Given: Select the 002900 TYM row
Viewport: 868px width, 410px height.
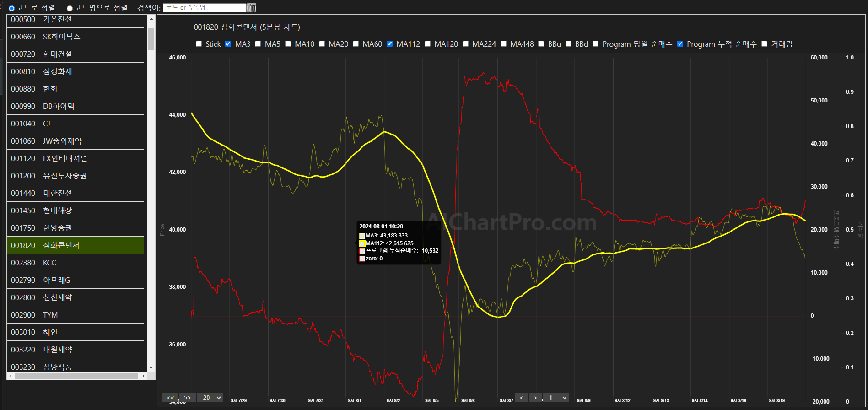Looking at the screenshot, I should pyautogui.click(x=75, y=315).
